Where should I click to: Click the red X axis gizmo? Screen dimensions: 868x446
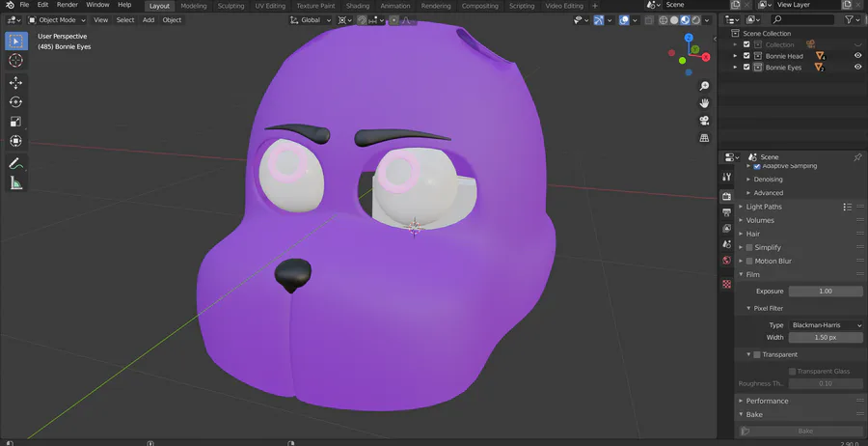(x=706, y=57)
